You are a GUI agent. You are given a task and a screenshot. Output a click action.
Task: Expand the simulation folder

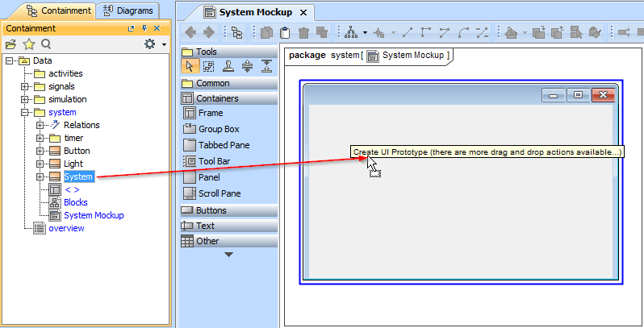point(25,99)
